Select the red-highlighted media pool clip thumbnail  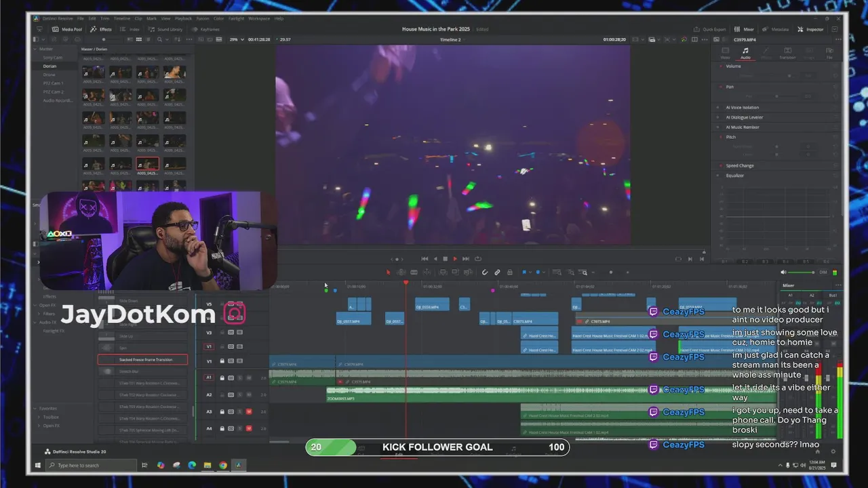(x=147, y=165)
